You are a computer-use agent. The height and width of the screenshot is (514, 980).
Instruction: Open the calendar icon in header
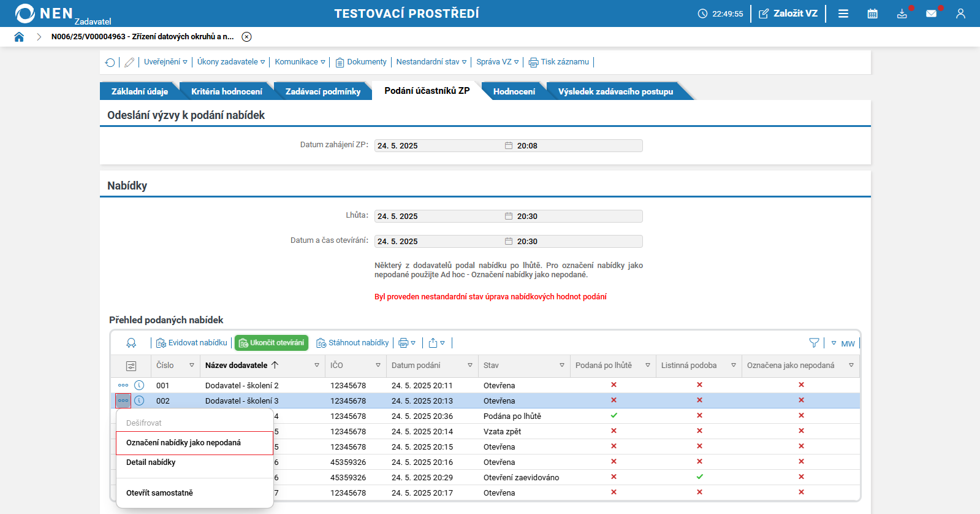(x=872, y=13)
